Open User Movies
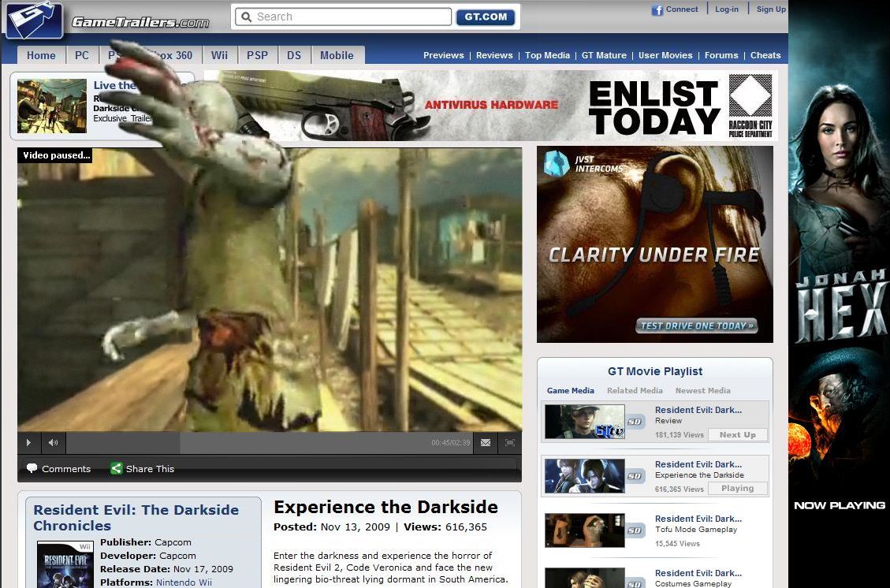 tap(665, 55)
